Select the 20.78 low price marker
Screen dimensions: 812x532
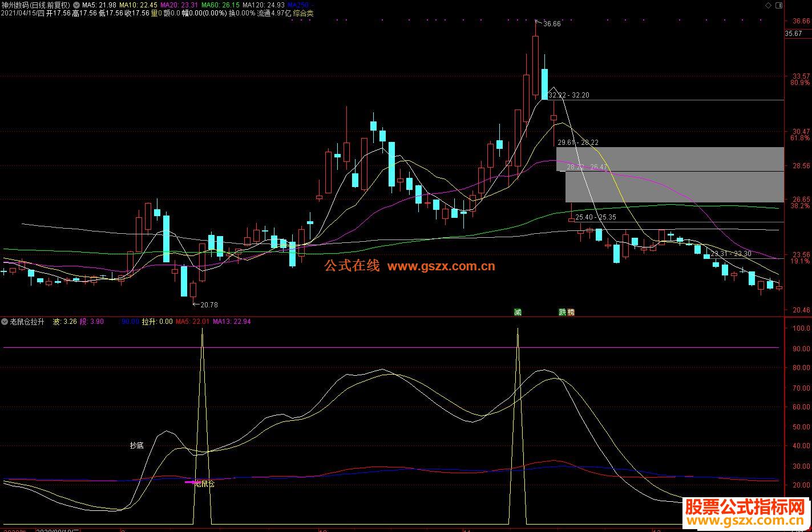(x=209, y=305)
